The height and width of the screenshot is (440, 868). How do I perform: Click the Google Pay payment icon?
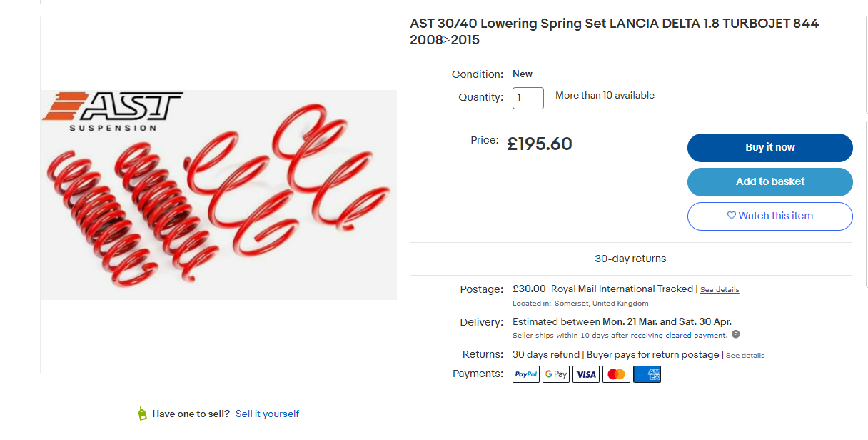pyautogui.click(x=556, y=374)
